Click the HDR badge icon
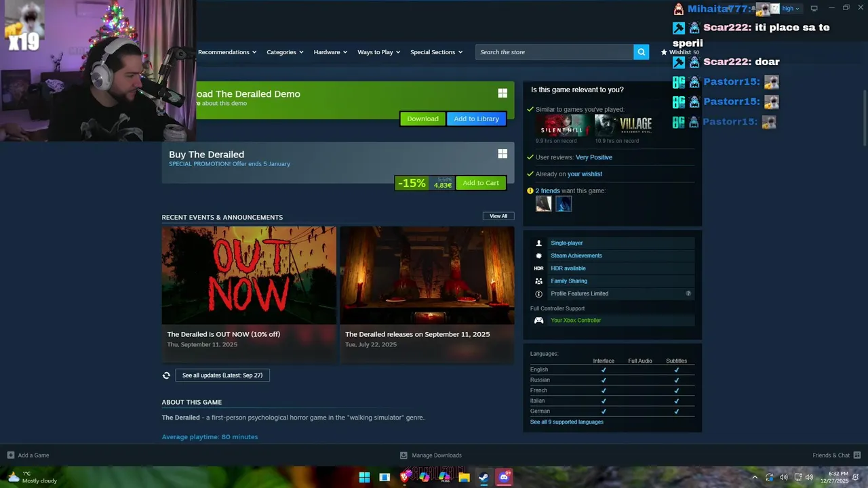The height and width of the screenshot is (488, 868). click(x=538, y=268)
